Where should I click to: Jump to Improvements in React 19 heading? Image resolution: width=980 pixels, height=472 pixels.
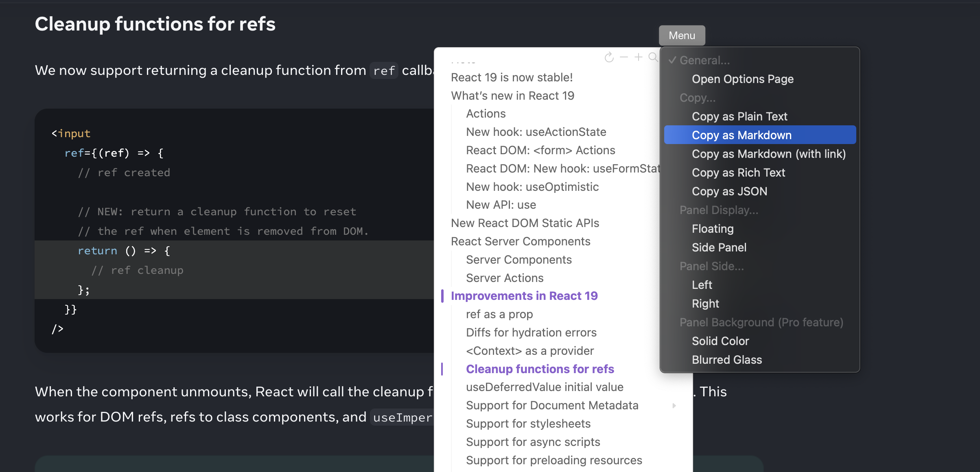coord(524,296)
